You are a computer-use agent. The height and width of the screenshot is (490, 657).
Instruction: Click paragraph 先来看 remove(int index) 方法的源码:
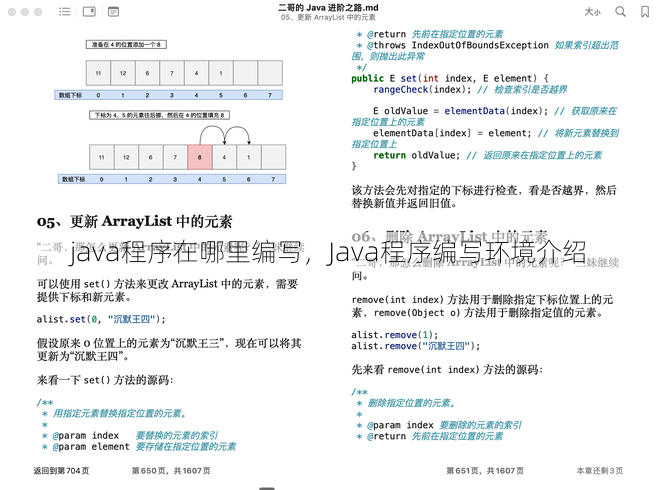(447, 370)
